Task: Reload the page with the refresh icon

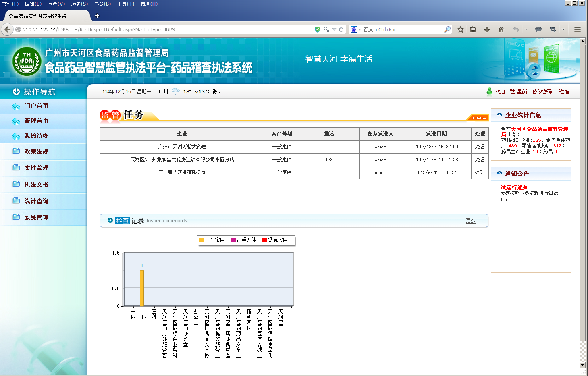Action: (341, 29)
